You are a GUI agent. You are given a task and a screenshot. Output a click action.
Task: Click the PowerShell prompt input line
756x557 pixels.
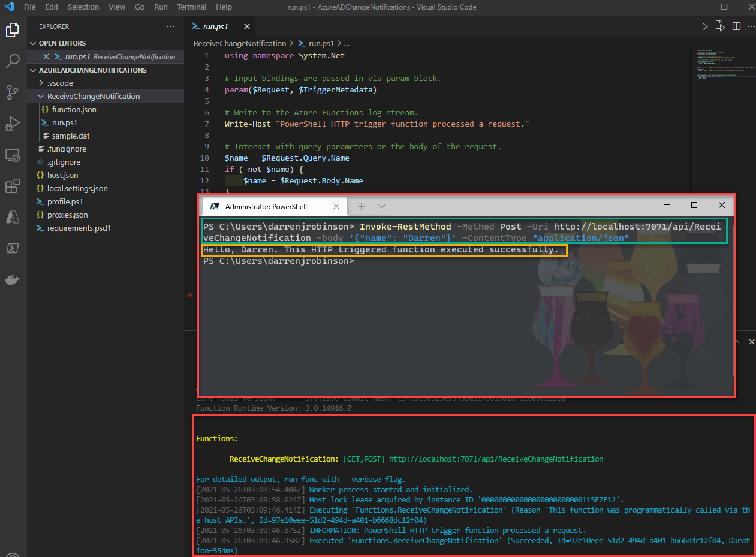(x=281, y=261)
